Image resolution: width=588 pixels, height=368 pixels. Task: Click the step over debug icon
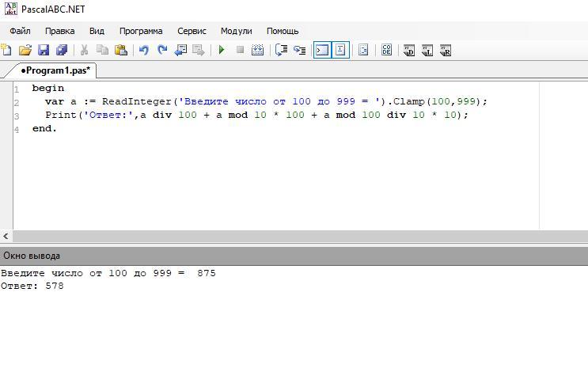click(x=281, y=50)
